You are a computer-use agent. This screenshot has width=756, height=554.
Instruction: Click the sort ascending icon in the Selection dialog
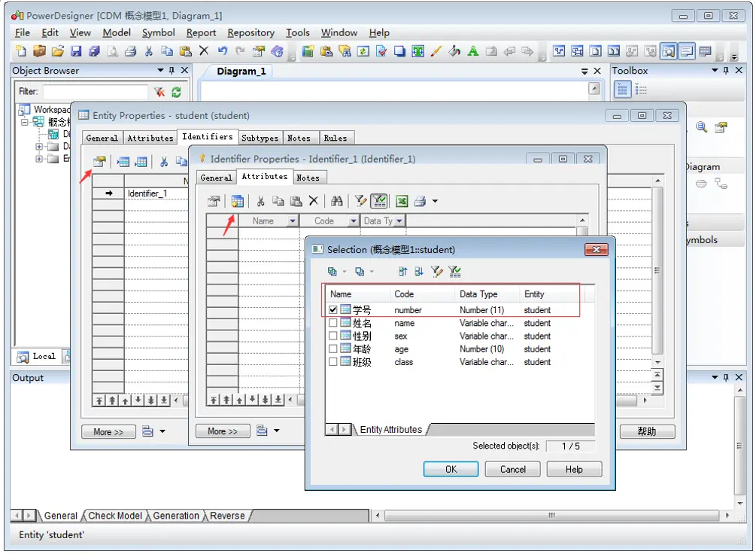click(403, 272)
